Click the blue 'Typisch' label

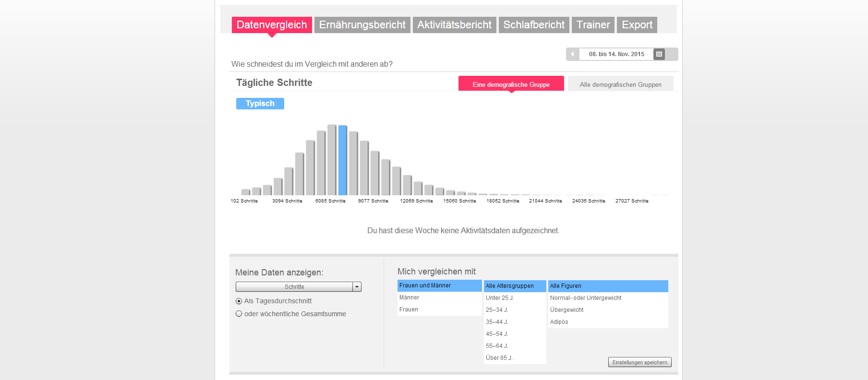(260, 104)
